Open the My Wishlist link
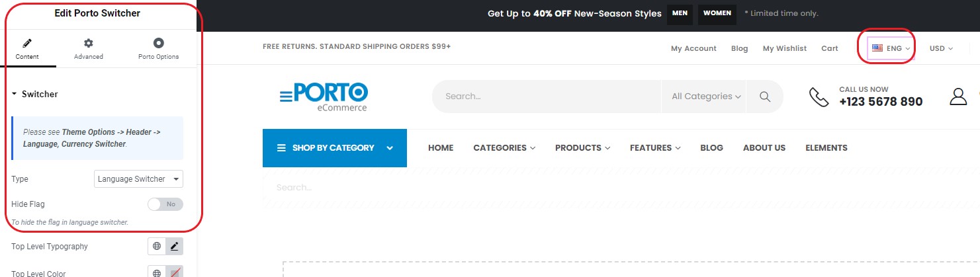Viewport: 980px width, 277px height. (x=784, y=48)
